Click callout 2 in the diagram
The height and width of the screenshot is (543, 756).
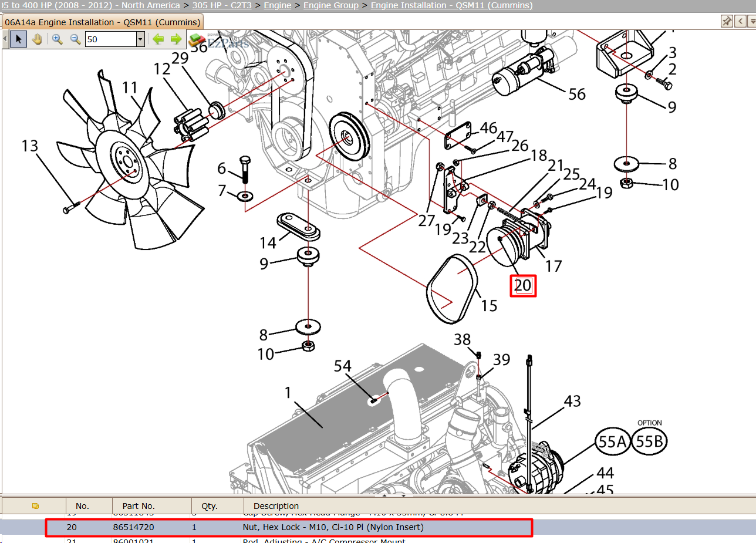[x=672, y=69]
